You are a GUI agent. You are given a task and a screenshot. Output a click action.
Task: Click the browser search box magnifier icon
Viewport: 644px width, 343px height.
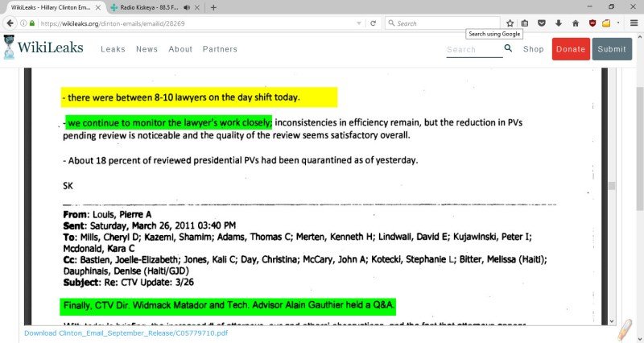391,23
